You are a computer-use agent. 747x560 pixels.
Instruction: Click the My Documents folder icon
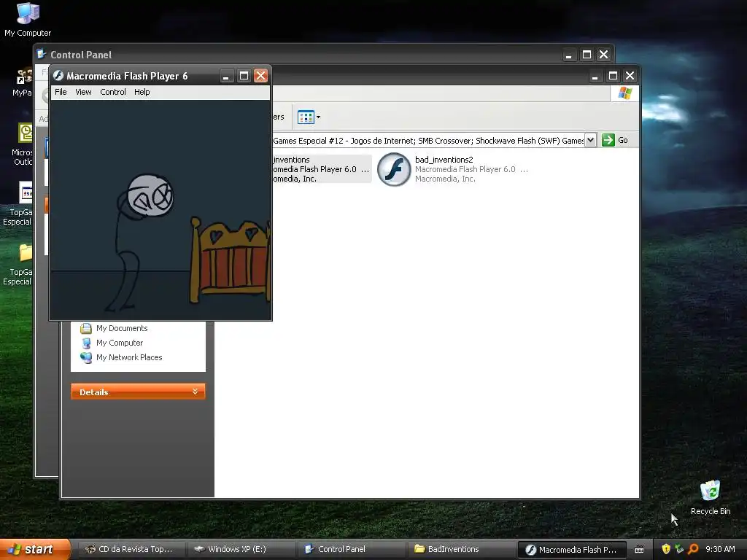click(x=86, y=328)
